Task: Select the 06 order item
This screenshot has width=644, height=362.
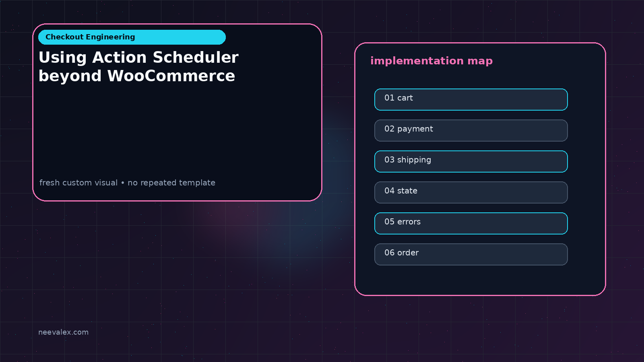Action: [x=471, y=254]
